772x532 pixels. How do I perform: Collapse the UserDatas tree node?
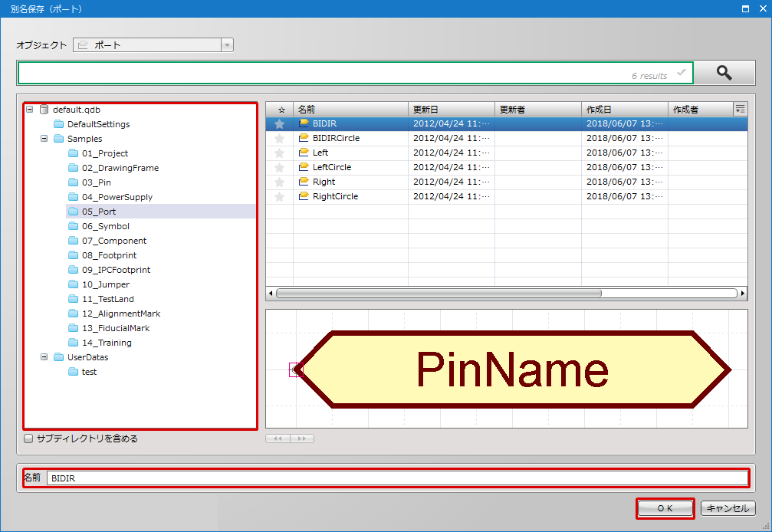[x=44, y=357]
